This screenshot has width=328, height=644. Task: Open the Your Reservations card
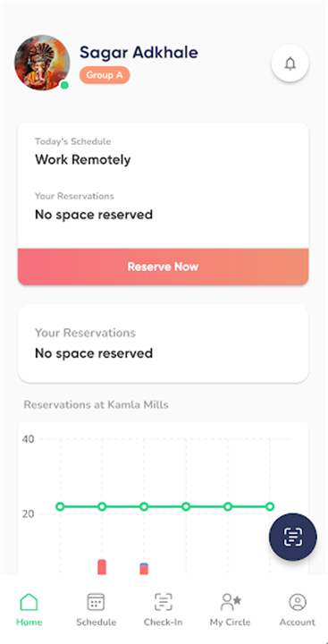[163, 343]
